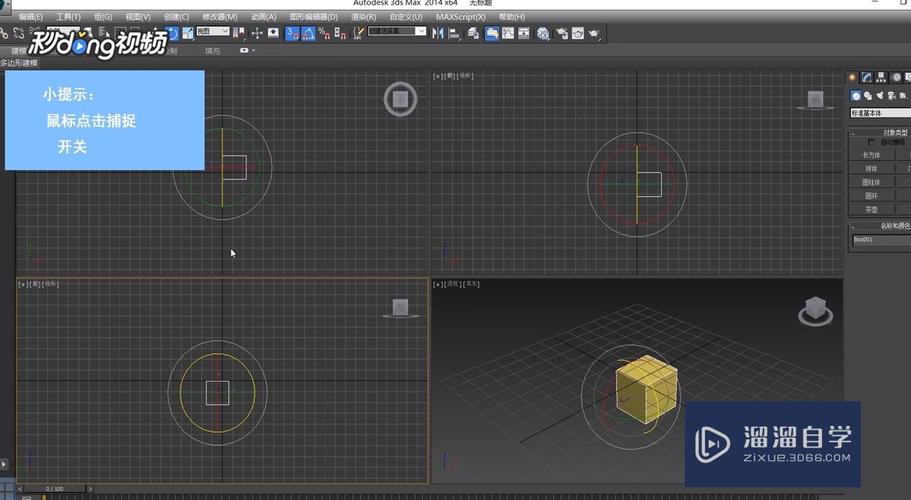Switch to the Modify panel tab
Image resolution: width=911 pixels, height=500 pixels.
867,77
